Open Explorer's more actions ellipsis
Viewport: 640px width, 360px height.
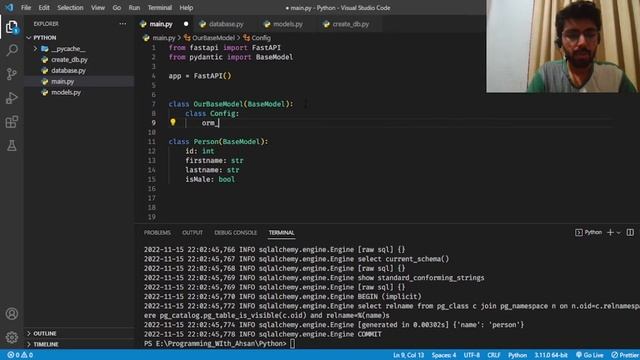[x=122, y=24]
